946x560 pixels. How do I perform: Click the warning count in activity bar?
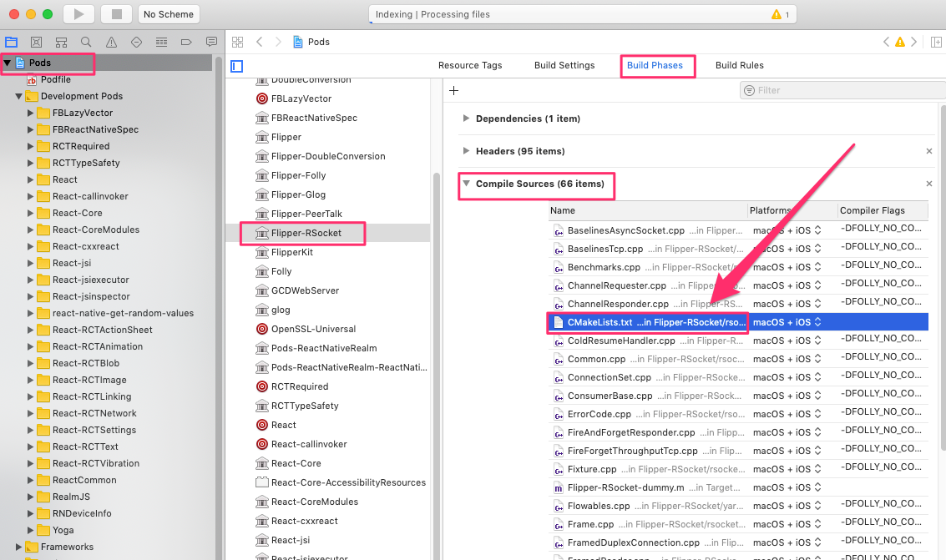[780, 14]
